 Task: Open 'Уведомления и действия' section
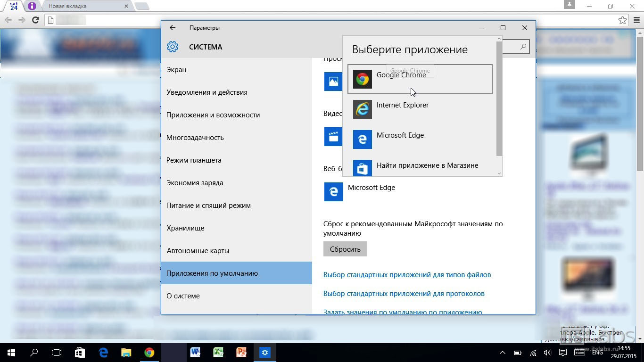point(236,92)
